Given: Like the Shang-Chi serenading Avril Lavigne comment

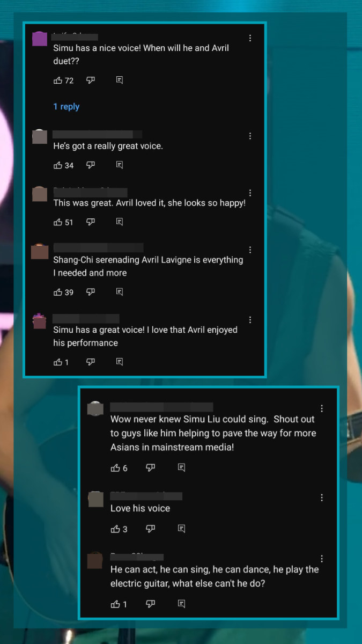Looking at the screenshot, I should point(58,292).
